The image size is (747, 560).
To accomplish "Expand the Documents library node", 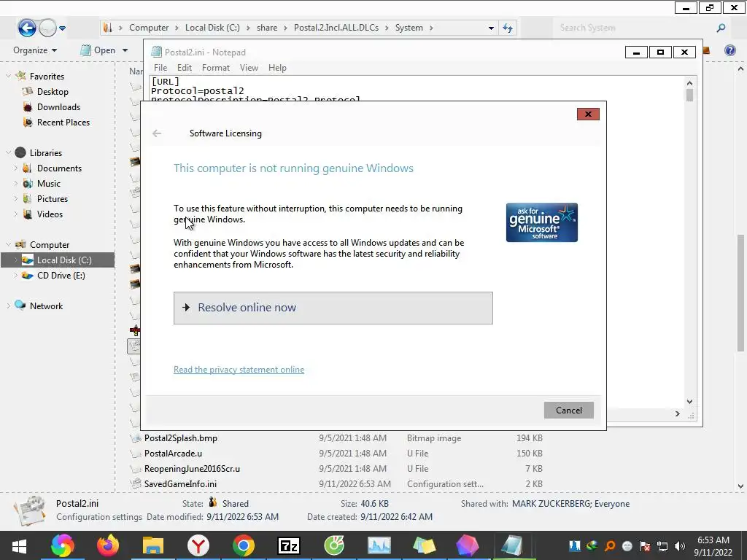I will point(16,168).
